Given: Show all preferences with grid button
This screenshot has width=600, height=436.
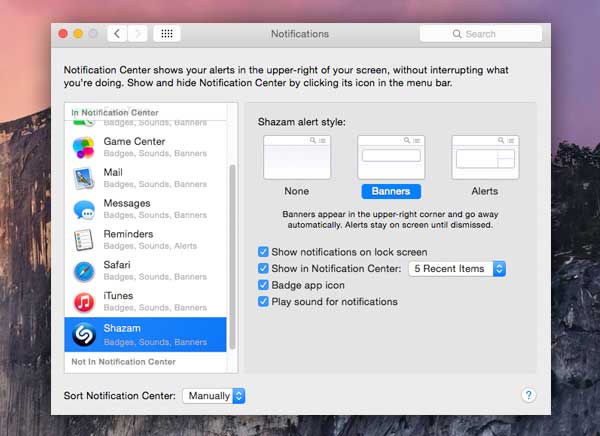Looking at the screenshot, I should coord(167,34).
